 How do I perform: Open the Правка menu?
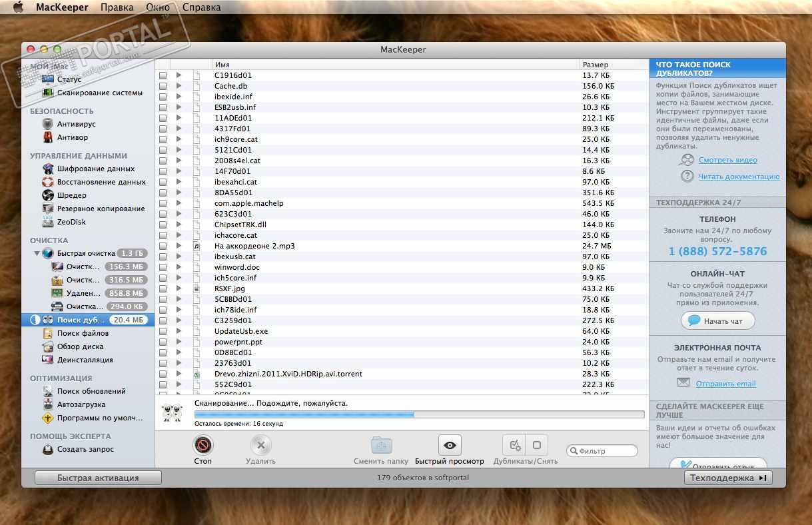117,7
